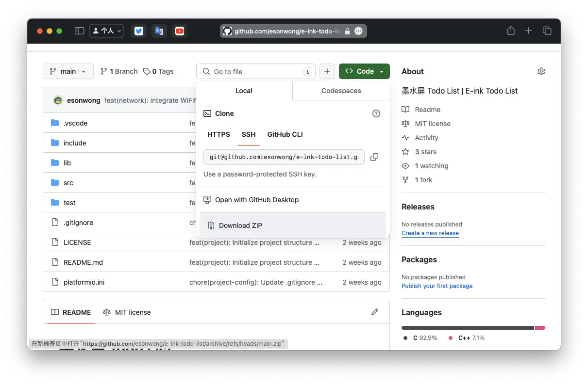Image resolution: width=588 pixels, height=386 pixels.
Task: Collapse the green Code dropdown button
Action: (364, 71)
